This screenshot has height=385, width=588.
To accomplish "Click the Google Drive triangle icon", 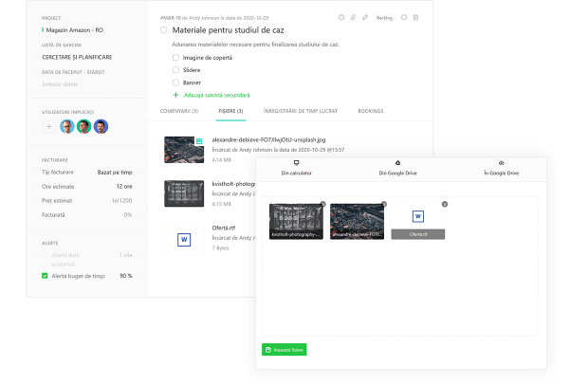I will 397,163.
